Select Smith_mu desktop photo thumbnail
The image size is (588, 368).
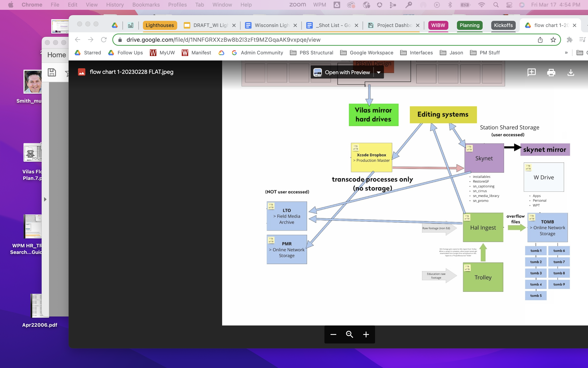(33, 82)
